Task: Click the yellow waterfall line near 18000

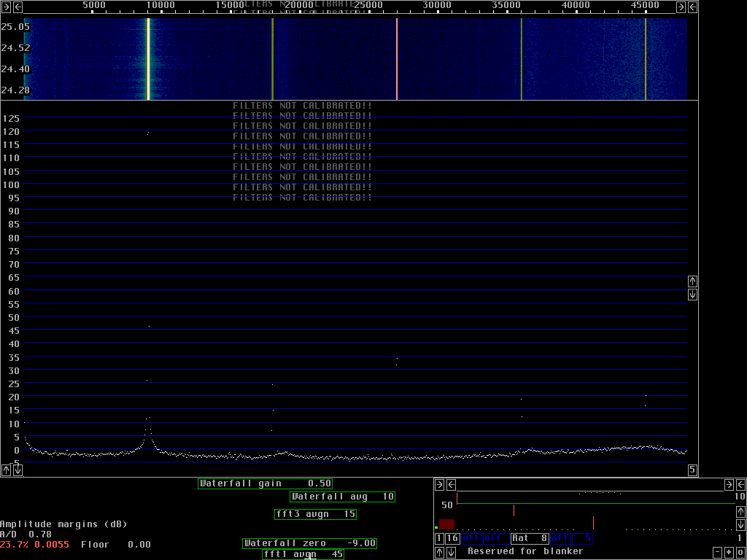Action: pos(273,59)
